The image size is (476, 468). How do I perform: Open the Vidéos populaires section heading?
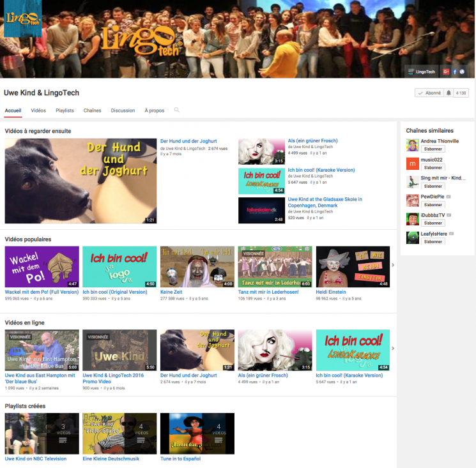[x=28, y=239]
